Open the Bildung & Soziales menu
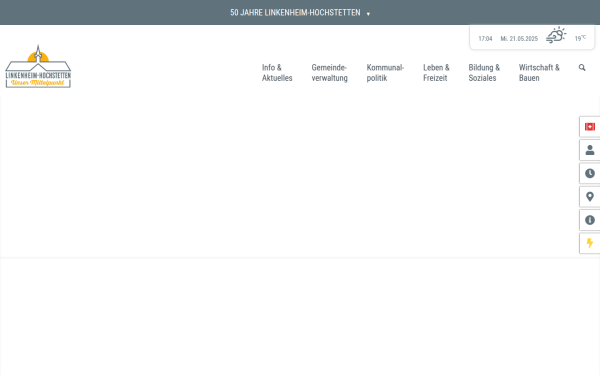Viewport: 600px width, 375px height. click(484, 73)
